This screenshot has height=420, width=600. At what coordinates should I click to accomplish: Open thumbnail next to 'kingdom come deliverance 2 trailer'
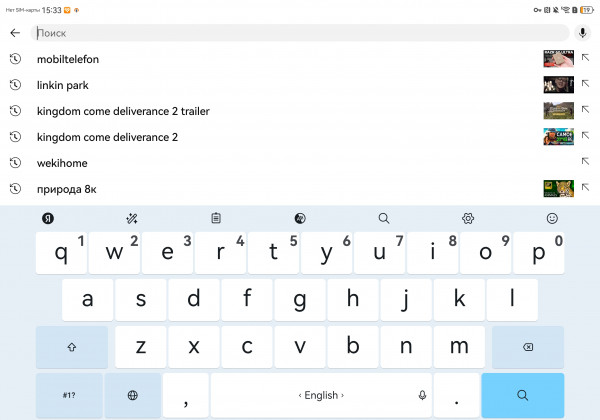tap(558, 111)
